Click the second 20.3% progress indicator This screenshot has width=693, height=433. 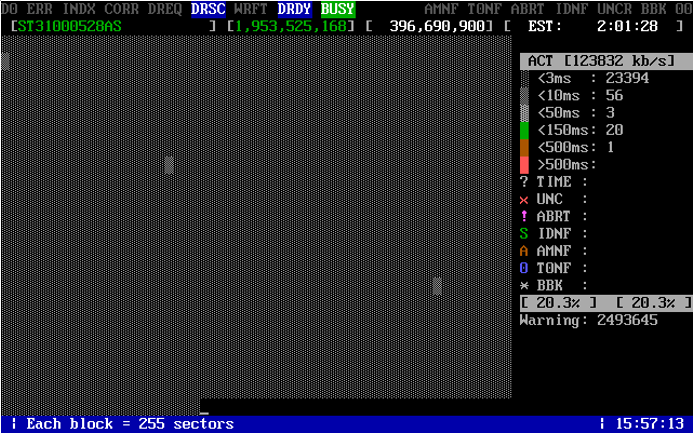coord(654,303)
